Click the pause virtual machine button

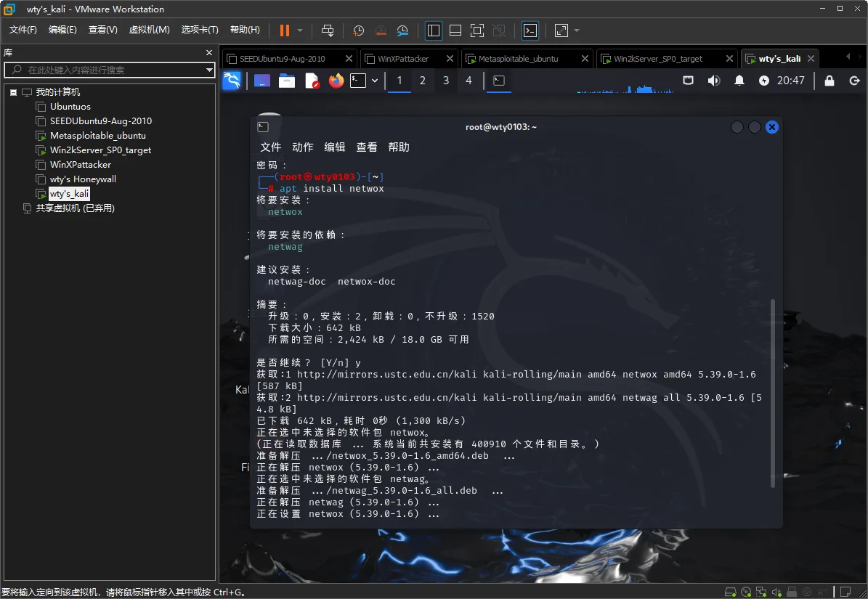[285, 30]
